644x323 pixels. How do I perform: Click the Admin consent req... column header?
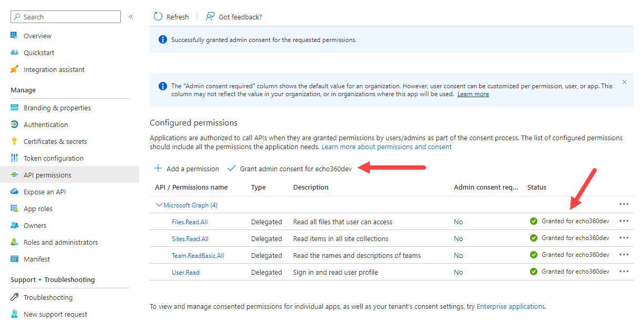click(x=486, y=187)
